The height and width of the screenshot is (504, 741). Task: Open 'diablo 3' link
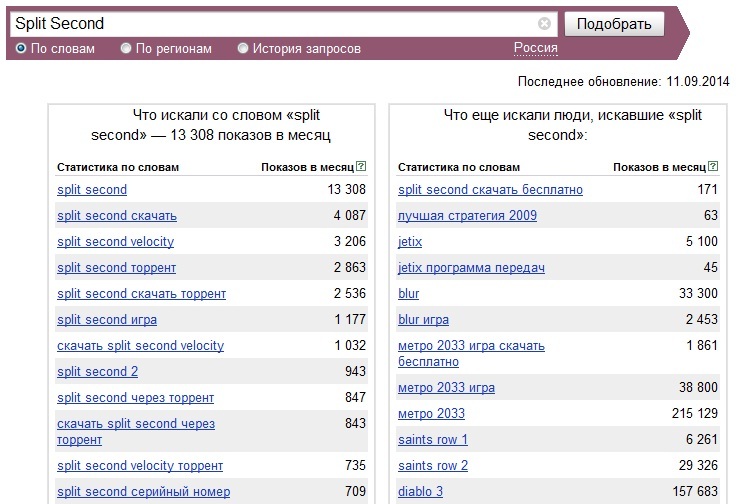(421, 492)
